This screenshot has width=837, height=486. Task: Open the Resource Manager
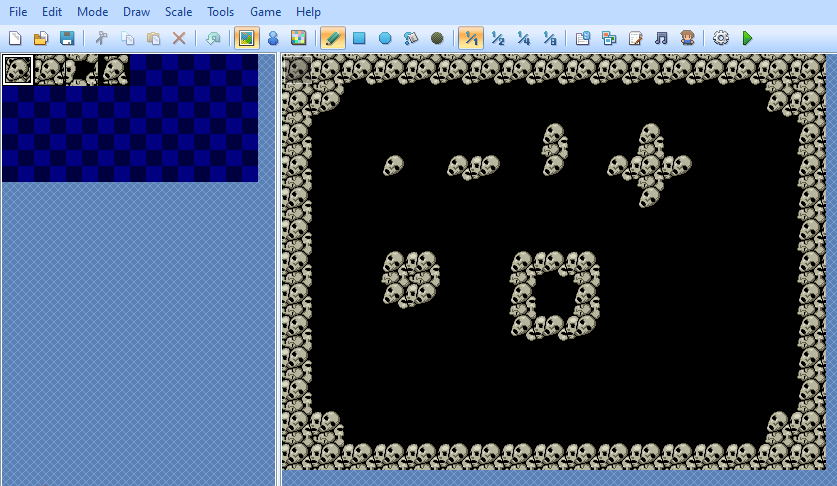609,38
